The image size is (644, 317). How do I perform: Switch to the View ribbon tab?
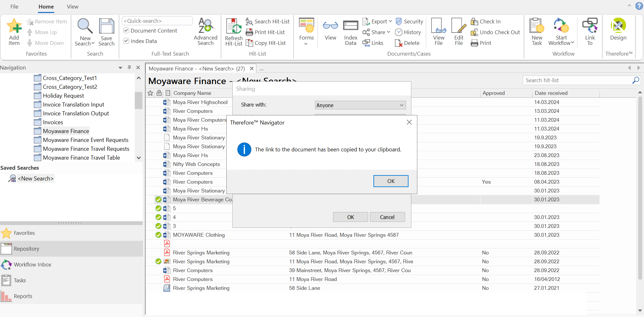point(73,7)
